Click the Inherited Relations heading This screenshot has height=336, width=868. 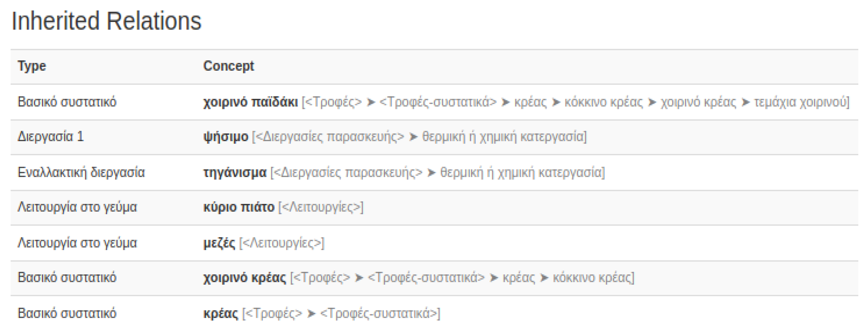pos(107,21)
